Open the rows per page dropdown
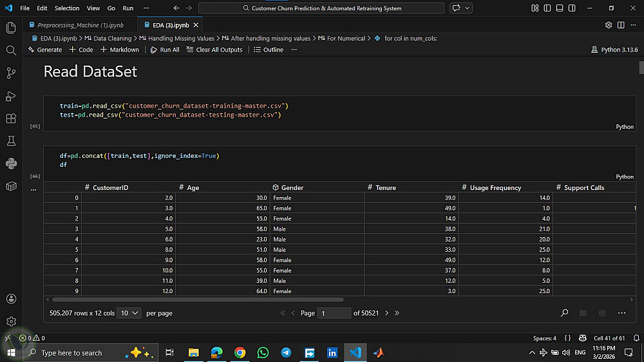 [x=129, y=313]
